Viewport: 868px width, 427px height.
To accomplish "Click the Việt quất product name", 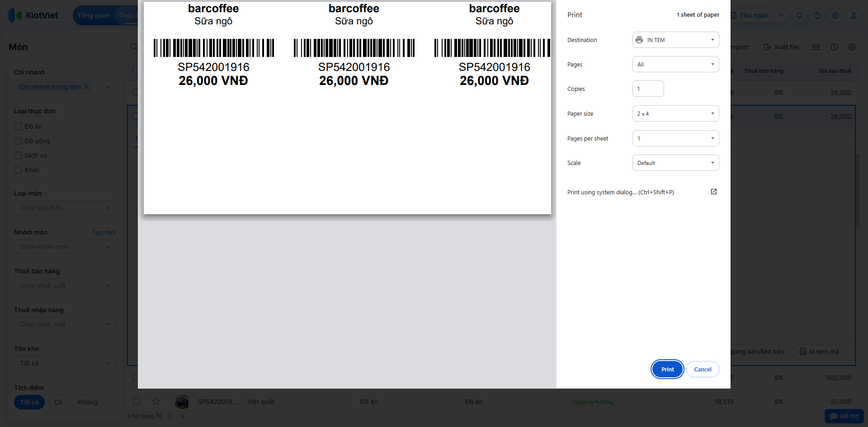I will point(261,402).
